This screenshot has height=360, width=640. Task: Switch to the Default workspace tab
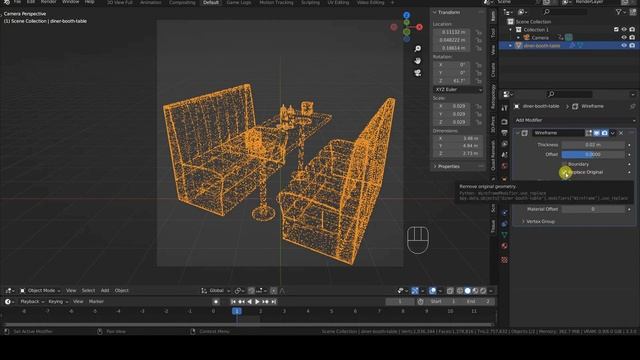(211, 2)
